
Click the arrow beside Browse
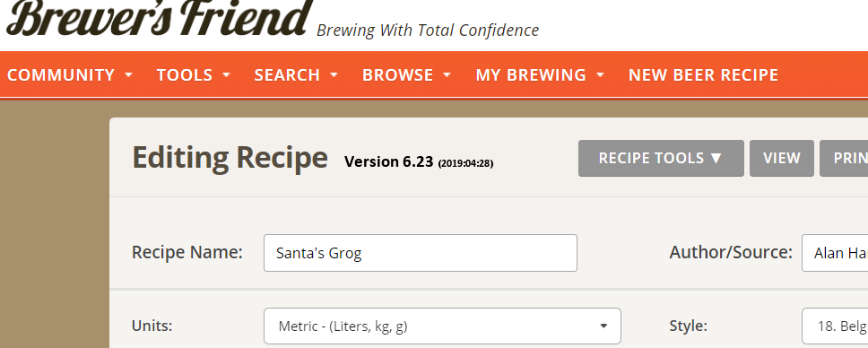[447, 74]
